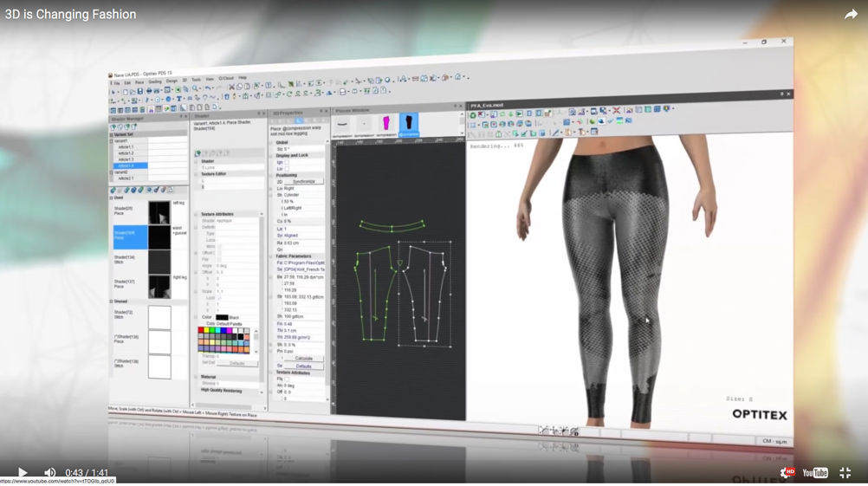Click the green sphere icon in 3D toolbar
The image size is (868, 486).
tap(593, 120)
